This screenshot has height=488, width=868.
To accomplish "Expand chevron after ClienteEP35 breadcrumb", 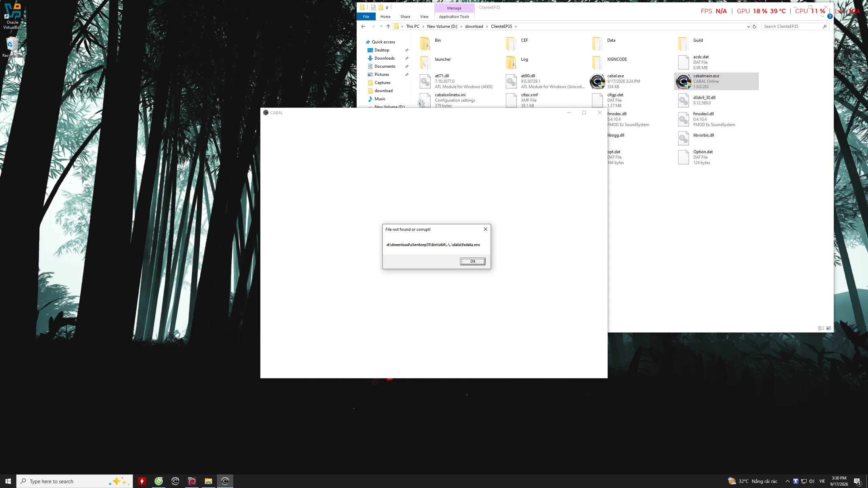I will (x=516, y=26).
